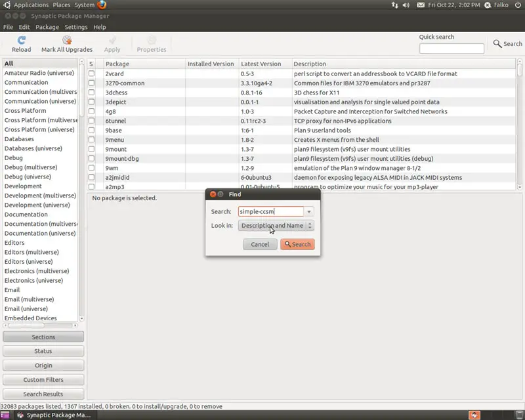This screenshot has height=420, width=525.
Task: Open the Help menu
Action: point(100,27)
